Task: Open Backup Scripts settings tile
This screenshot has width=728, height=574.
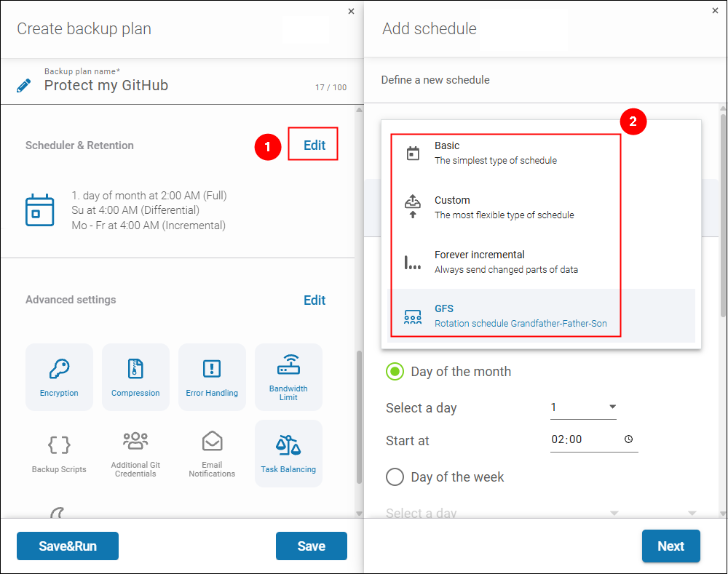Action: tap(59, 453)
